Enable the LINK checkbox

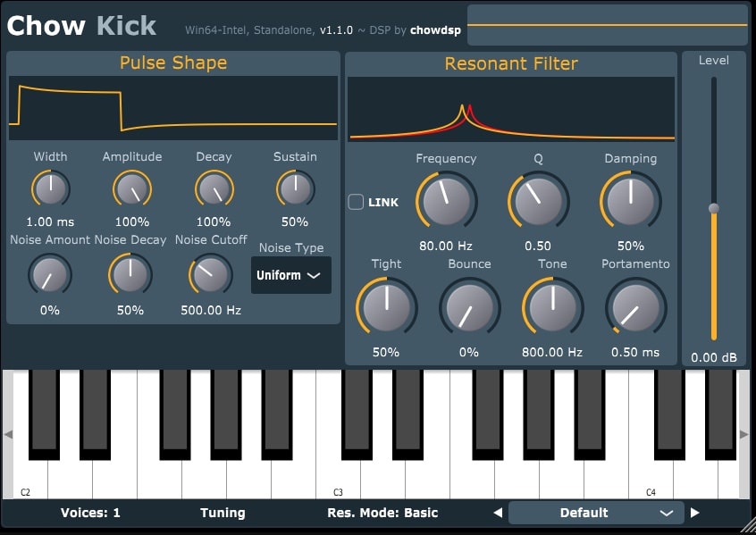[356, 203]
